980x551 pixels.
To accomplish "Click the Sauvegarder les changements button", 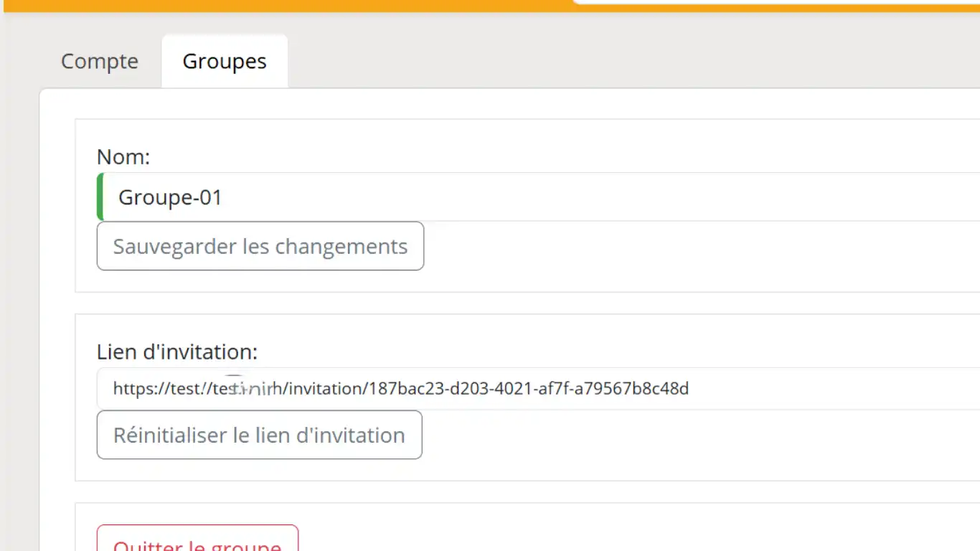I will (260, 246).
